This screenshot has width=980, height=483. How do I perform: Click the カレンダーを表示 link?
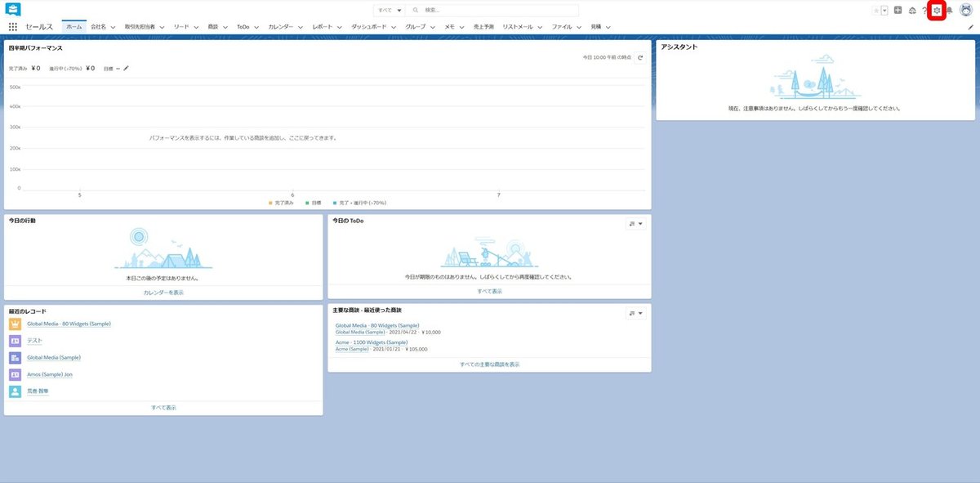(163, 293)
